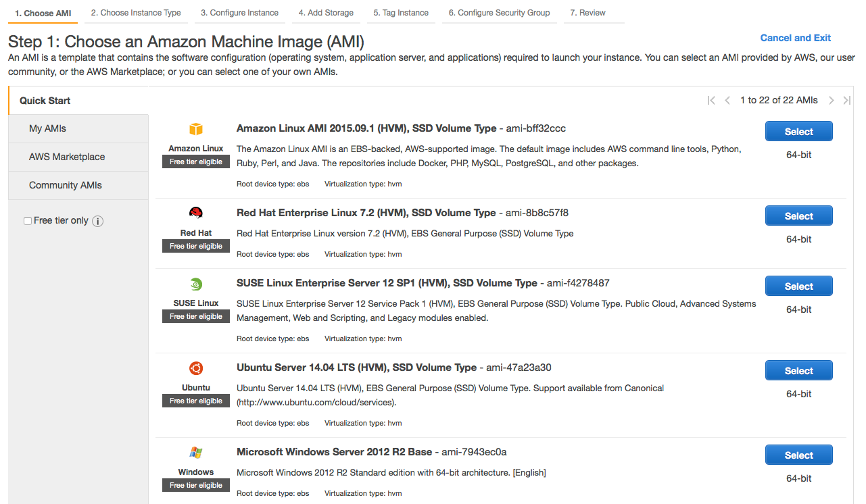Click Free tier eligible badge under Ubuntu

196,401
